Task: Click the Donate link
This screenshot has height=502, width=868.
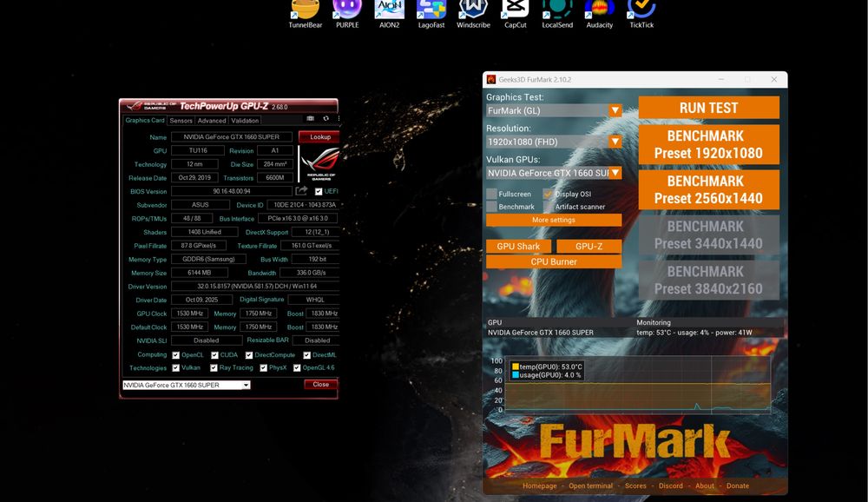Action: (737, 485)
